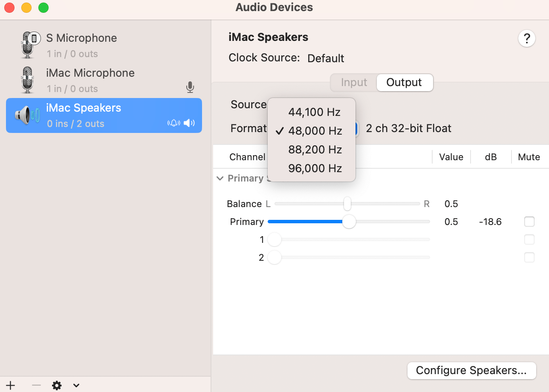The image size is (549, 392).
Task: Click the Balance value 0.5
Action: [451, 204]
